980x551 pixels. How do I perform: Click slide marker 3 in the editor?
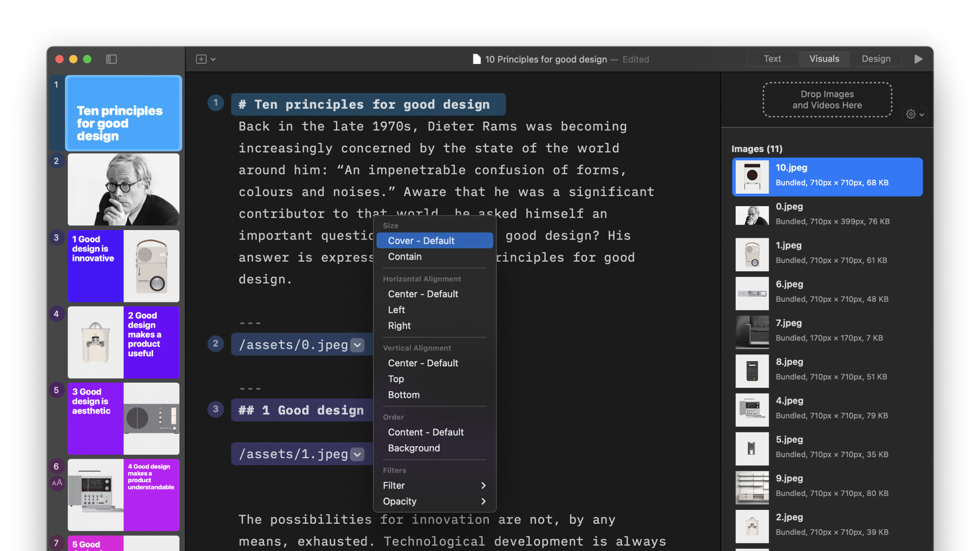(216, 409)
